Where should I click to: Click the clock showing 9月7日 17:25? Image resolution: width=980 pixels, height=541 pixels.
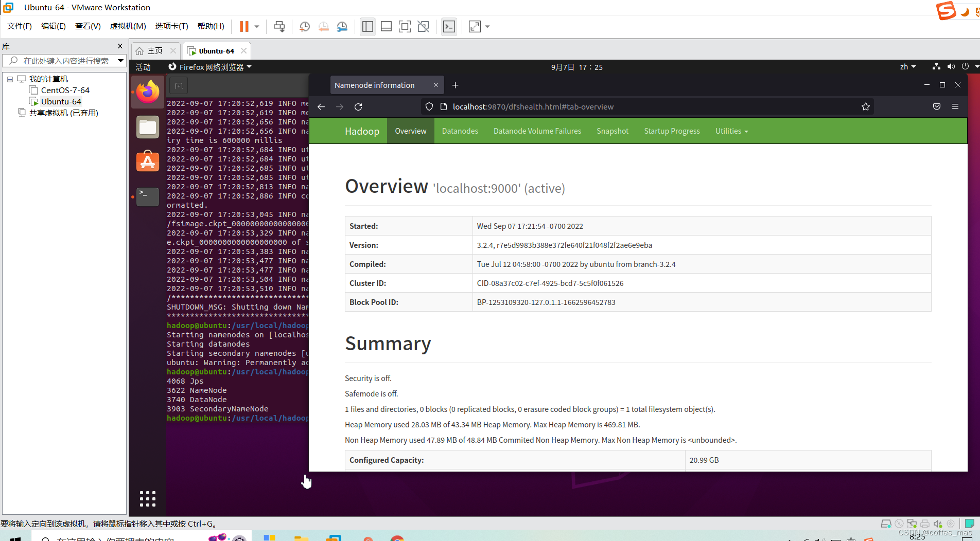(577, 67)
